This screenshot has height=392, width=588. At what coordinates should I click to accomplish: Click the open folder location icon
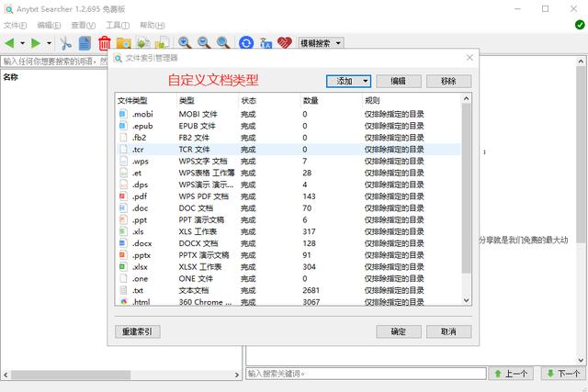123,43
